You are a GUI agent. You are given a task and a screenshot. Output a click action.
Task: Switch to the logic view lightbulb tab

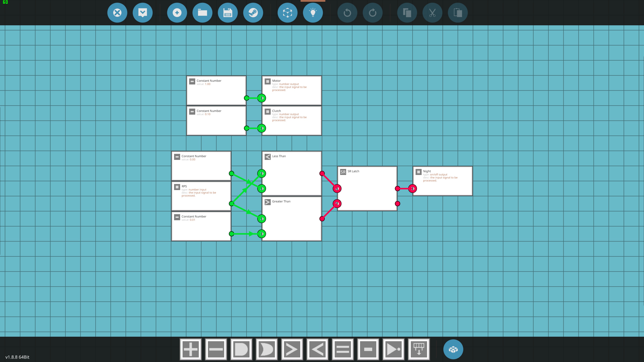pos(313,13)
